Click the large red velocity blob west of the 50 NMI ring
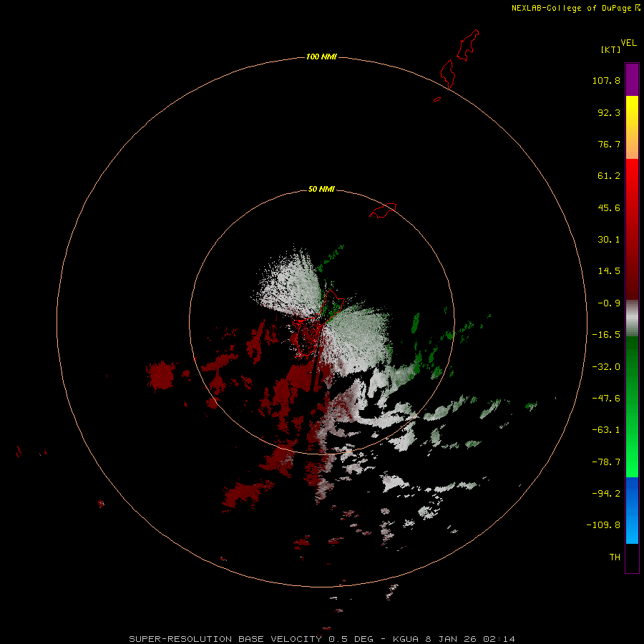The width and height of the screenshot is (644, 644). pyautogui.click(x=161, y=376)
